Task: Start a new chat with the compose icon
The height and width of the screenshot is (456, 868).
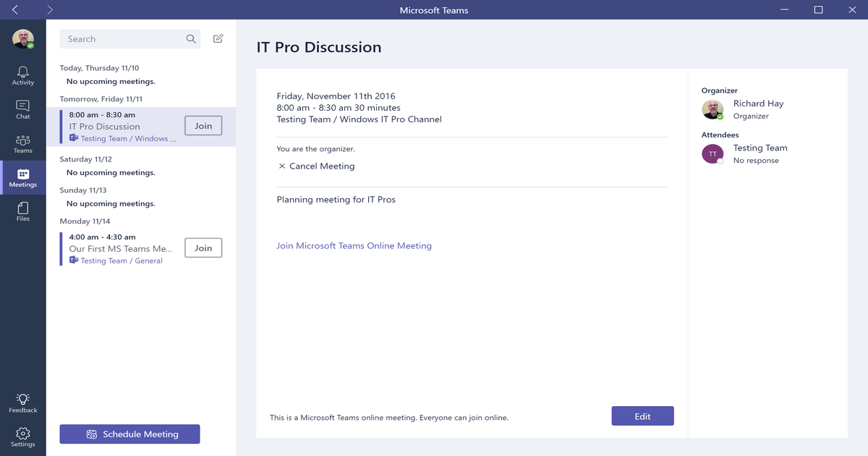Action: [218, 38]
